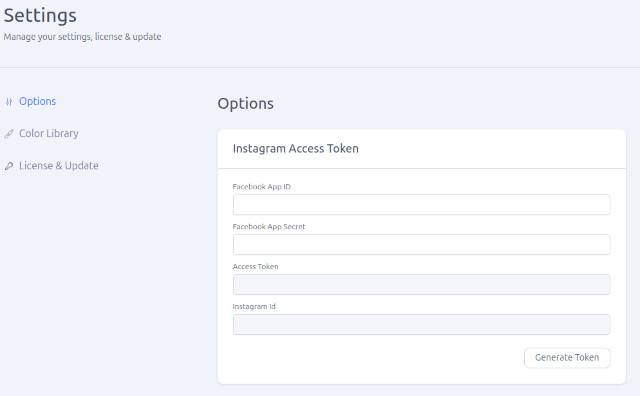Click the brush icon beside Color Library
Viewport: 640px width, 396px height.
(x=9, y=134)
